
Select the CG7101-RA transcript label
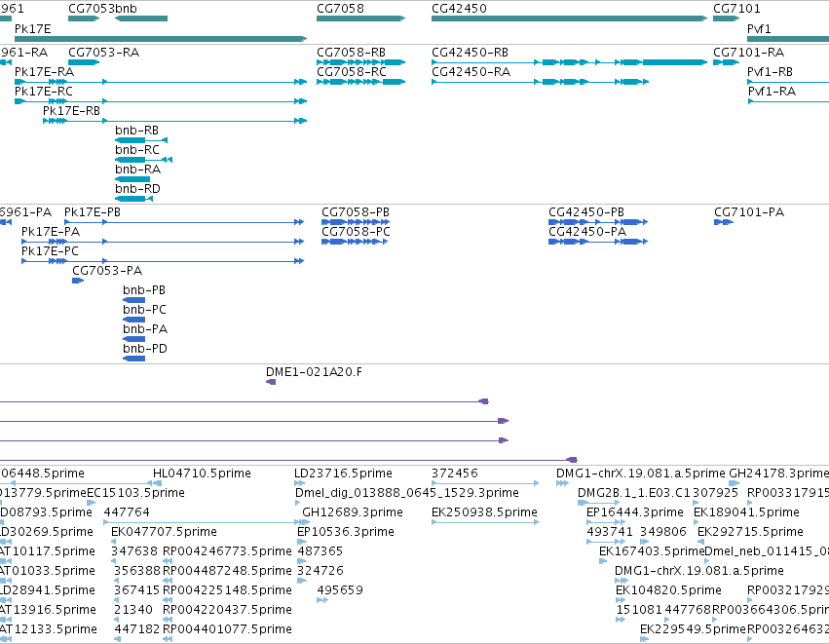coord(749,53)
